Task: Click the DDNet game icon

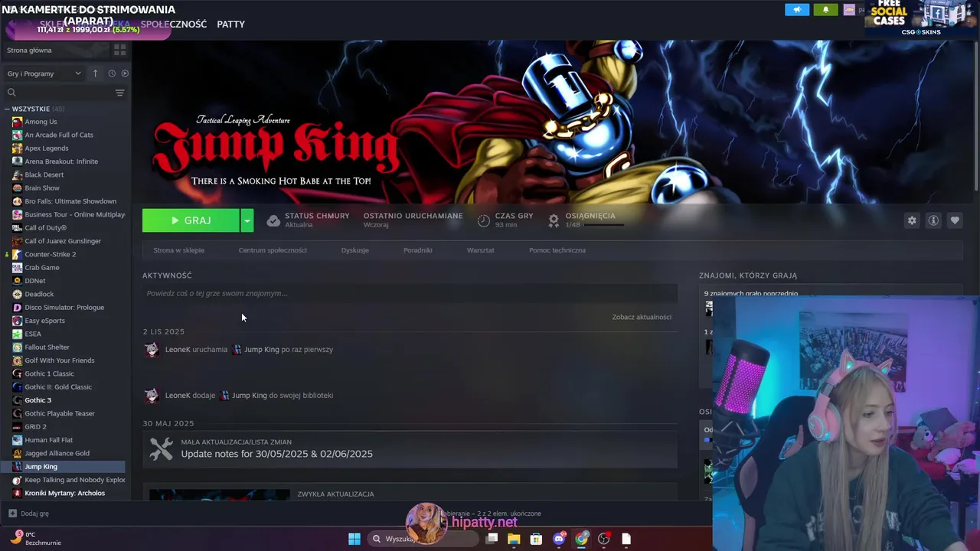Action: coord(17,281)
